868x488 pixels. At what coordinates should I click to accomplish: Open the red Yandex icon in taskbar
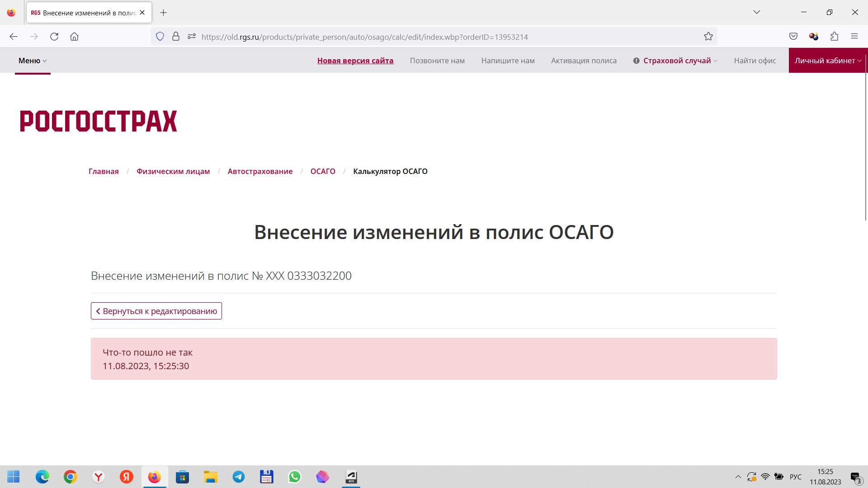coord(127,477)
